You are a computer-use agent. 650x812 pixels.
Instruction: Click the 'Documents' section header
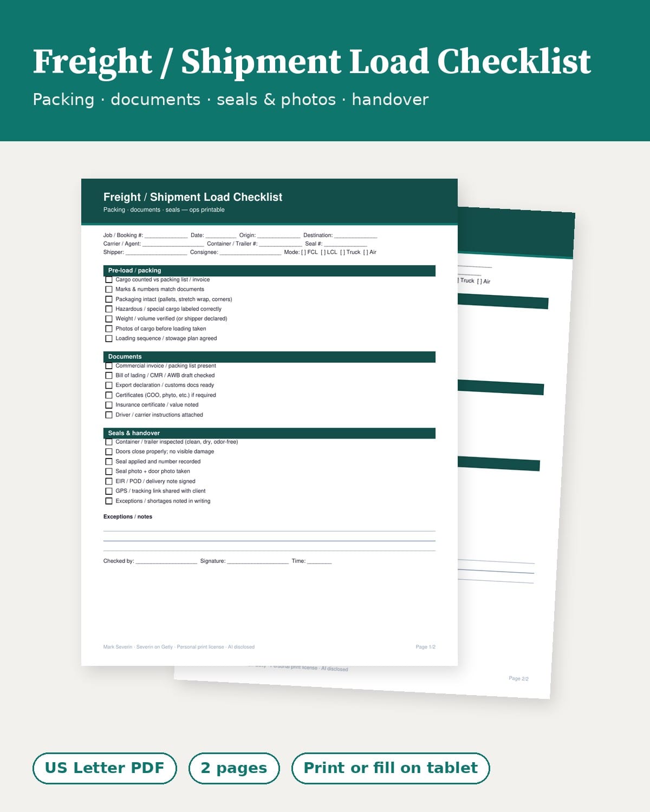[x=269, y=357]
